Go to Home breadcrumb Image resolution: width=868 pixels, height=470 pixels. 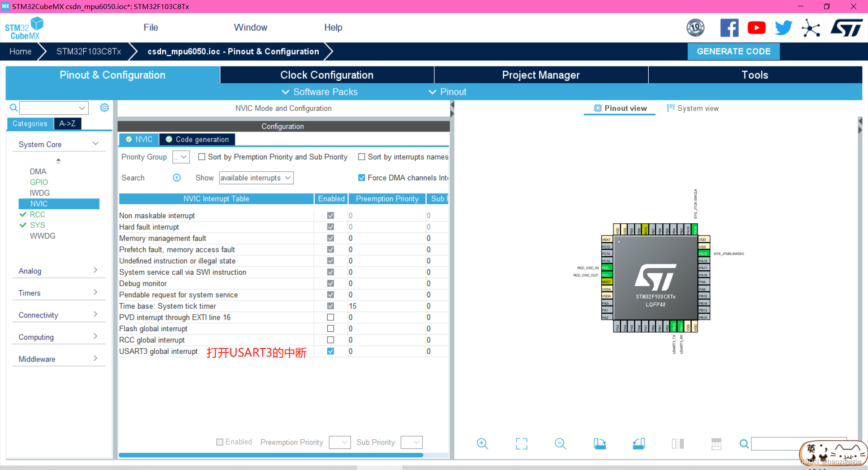(20, 52)
